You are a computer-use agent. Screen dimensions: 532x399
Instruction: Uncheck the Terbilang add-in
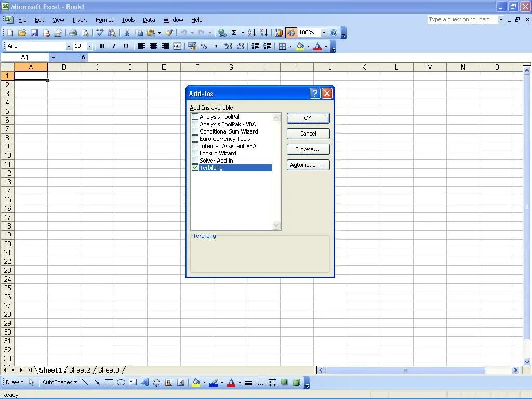(195, 168)
